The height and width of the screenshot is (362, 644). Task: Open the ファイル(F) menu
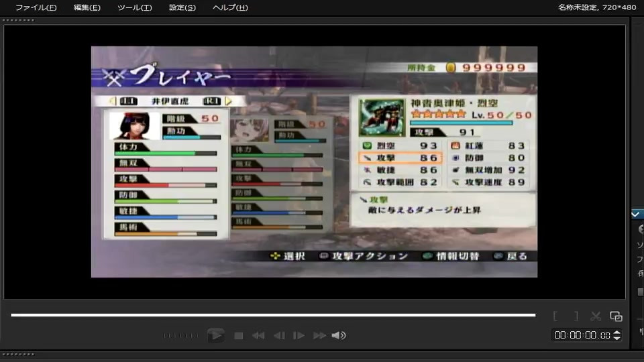(36, 7)
